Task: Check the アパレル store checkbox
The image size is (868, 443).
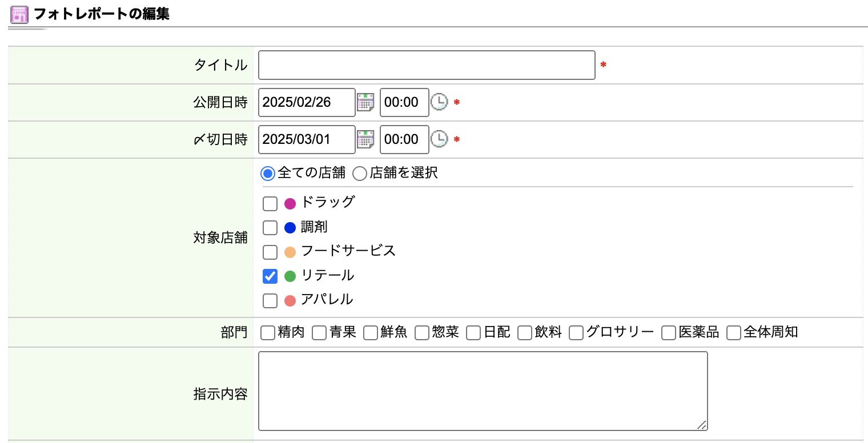Action: point(270,300)
